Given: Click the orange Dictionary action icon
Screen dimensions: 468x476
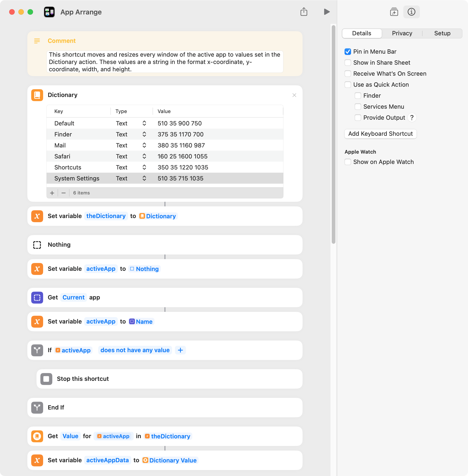Looking at the screenshot, I should click(x=37, y=95).
